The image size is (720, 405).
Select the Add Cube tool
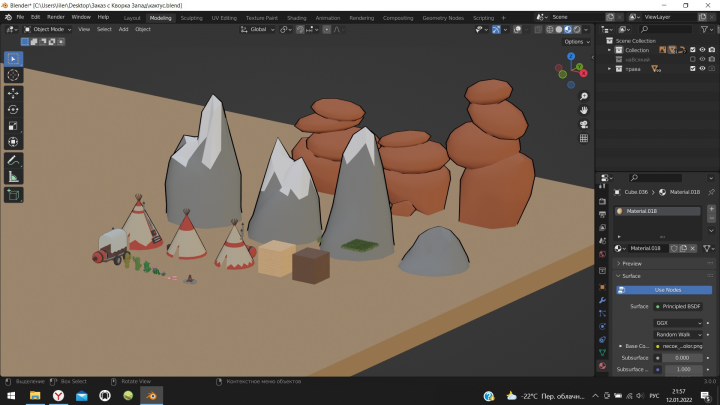pos(13,195)
